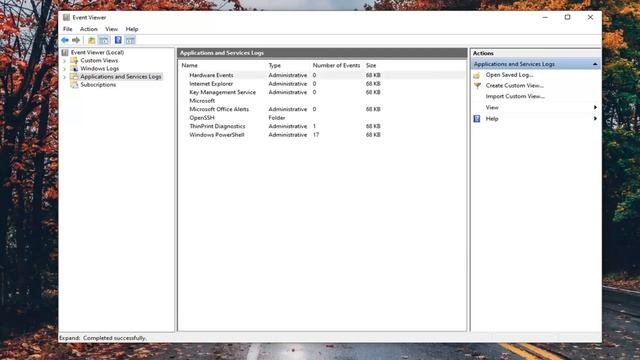Toggle the Show/Hide Console Tree toolbar icon
The width and height of the screenshot is (640, 360).
click(104, 40)
